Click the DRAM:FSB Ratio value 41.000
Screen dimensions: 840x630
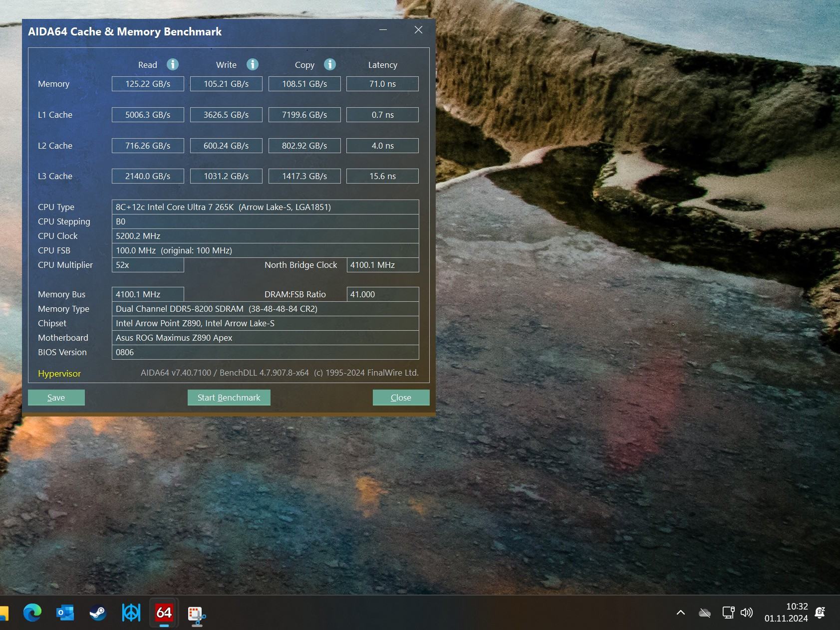[383, 294]
